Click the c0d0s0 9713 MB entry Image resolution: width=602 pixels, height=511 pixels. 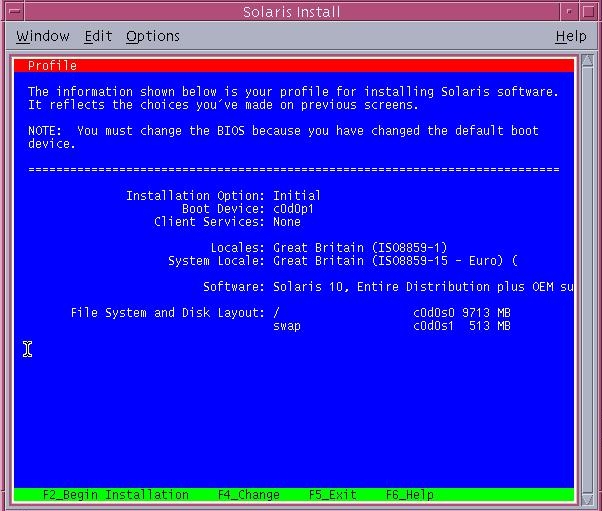point(462,313)
